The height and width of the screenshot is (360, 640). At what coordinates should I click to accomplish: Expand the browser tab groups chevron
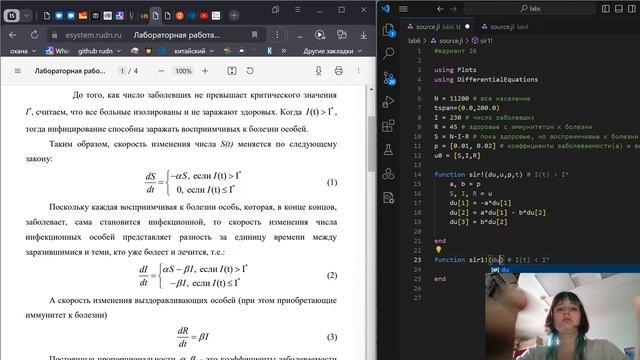[26, 16]
